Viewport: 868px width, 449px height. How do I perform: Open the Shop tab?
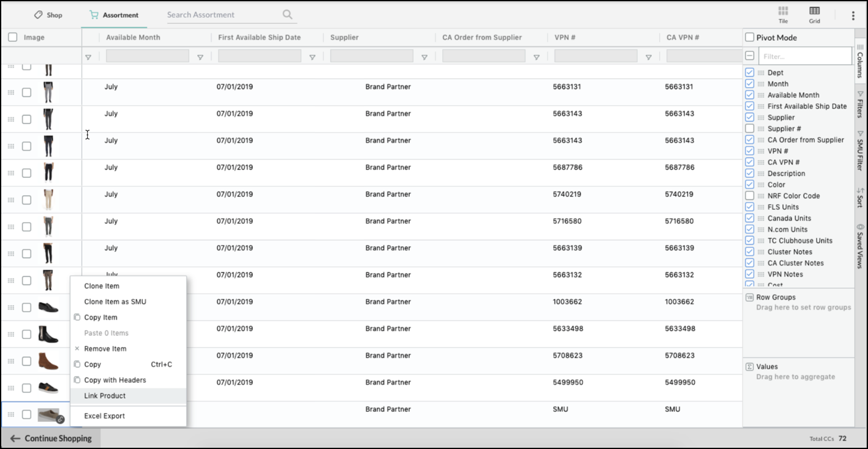point(48,15)
